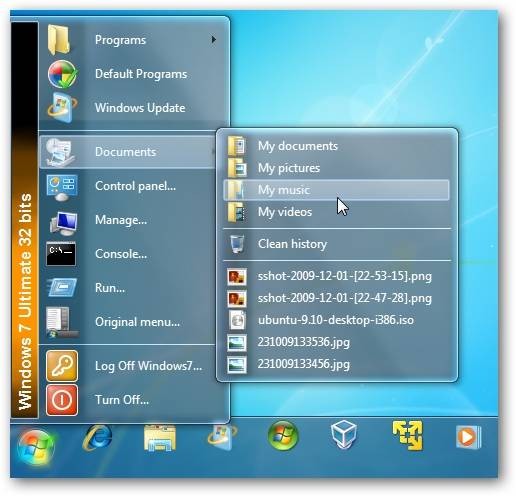Choose Windows Update from the menu
516x496 pixels.
[140, 108]
